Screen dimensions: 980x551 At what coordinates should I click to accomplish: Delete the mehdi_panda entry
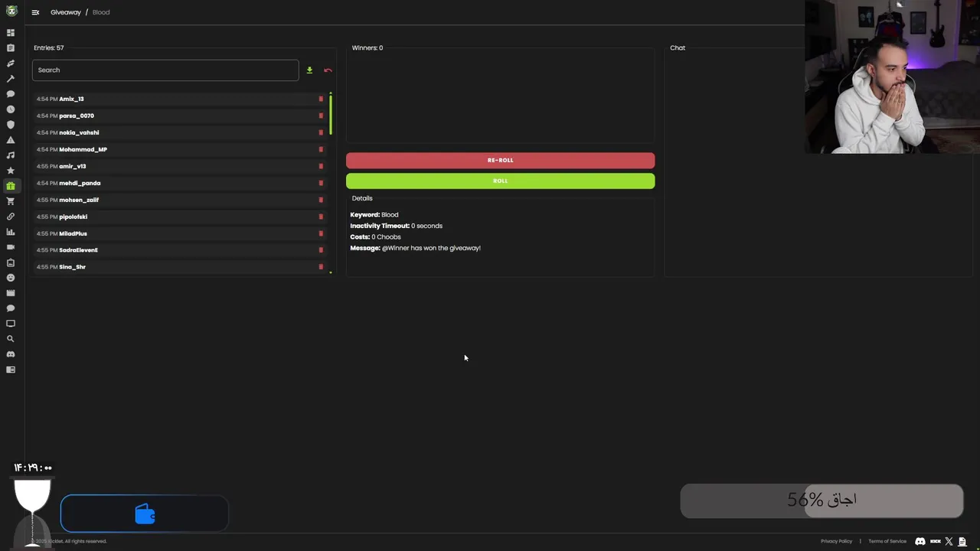pos(321,183)
